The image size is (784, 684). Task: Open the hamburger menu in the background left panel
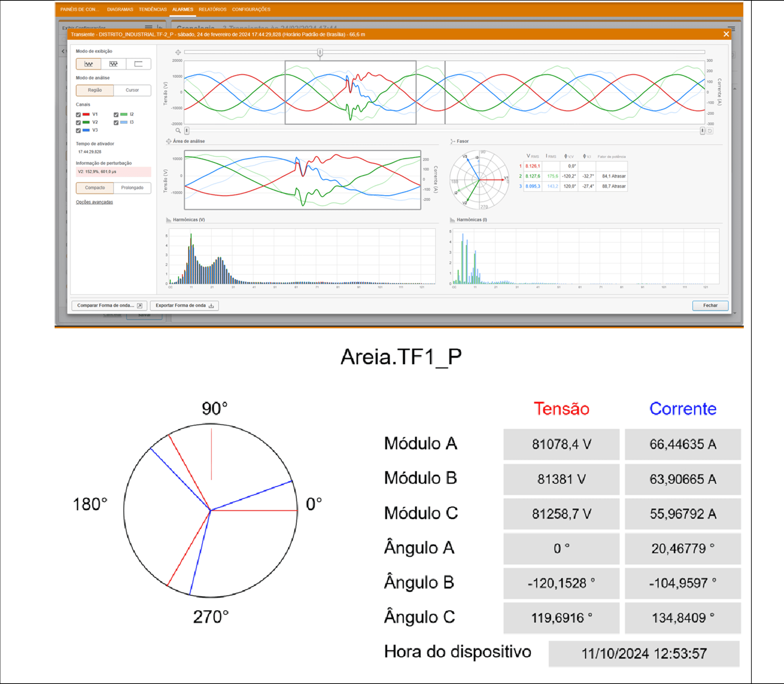[x=148, y=27]
